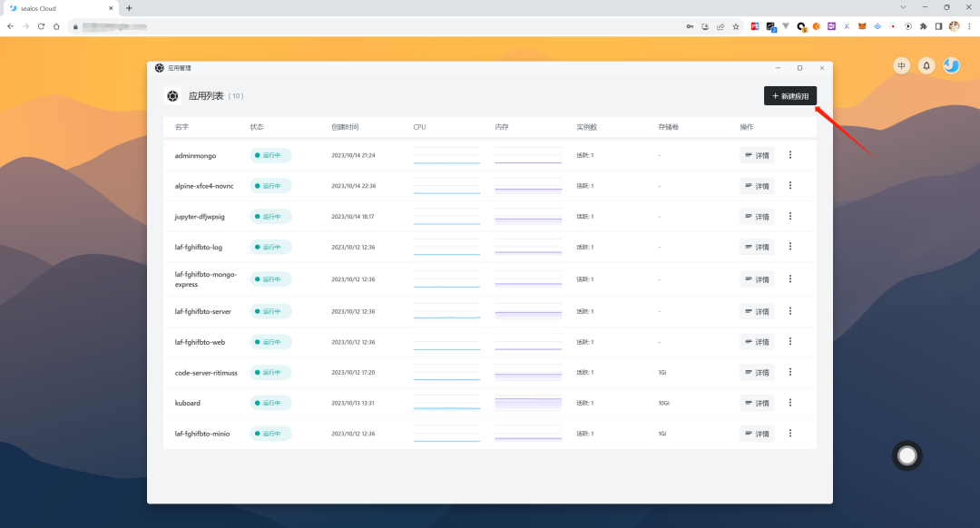980x528 pixels.
Task: Go to the browser home page
Action: click(56, 26)
